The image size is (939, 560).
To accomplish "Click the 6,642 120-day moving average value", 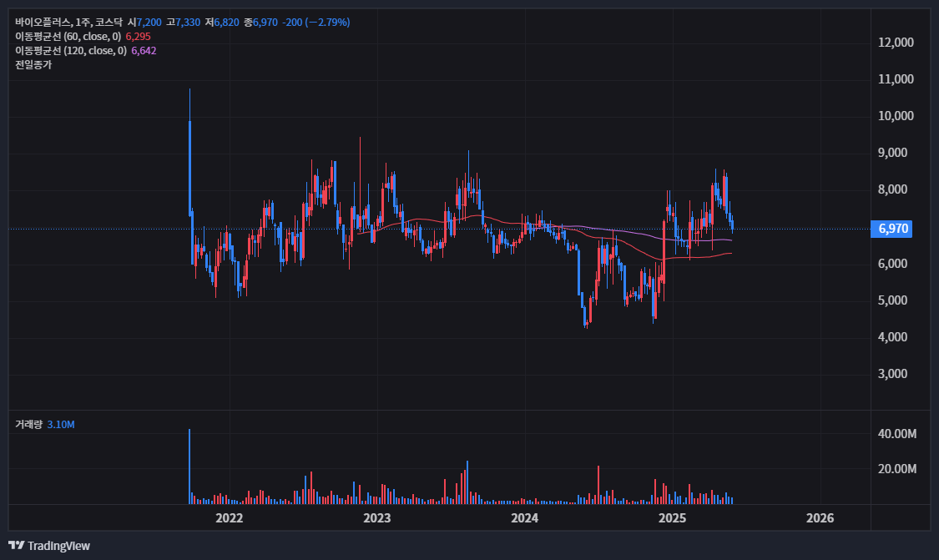I will point(144,51).
